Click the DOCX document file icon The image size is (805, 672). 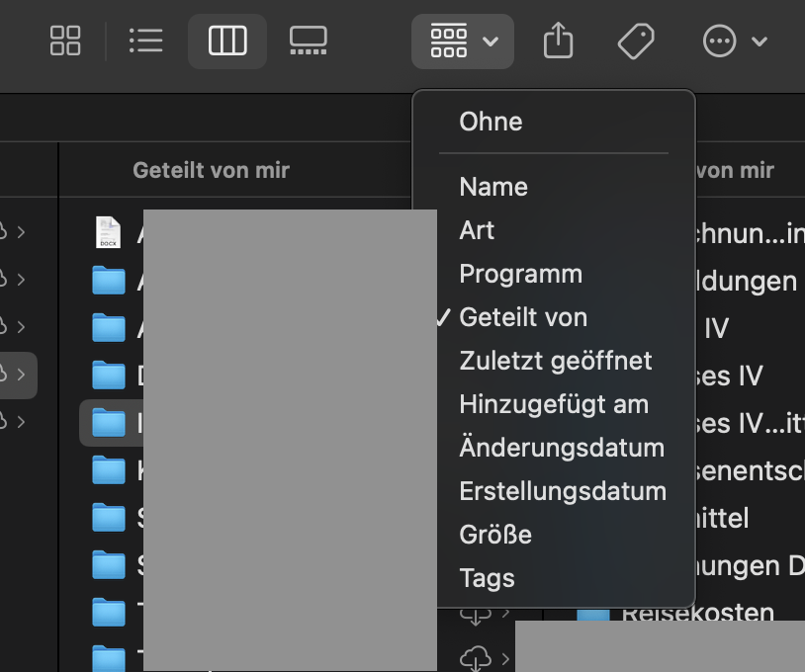[108, 233]
